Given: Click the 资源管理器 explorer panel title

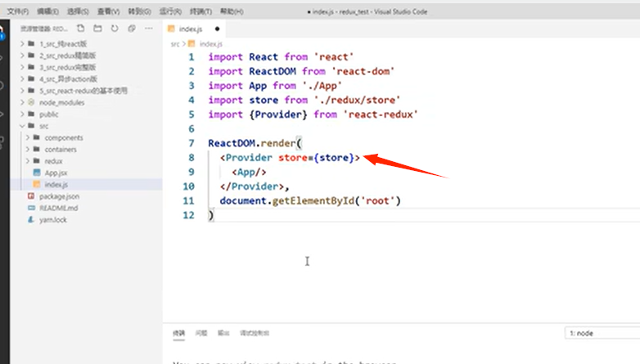Looking at the screenshot, I should (43, 29).
